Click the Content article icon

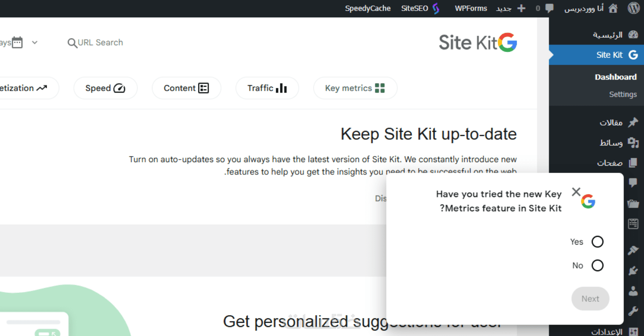[x=203, y=88]
